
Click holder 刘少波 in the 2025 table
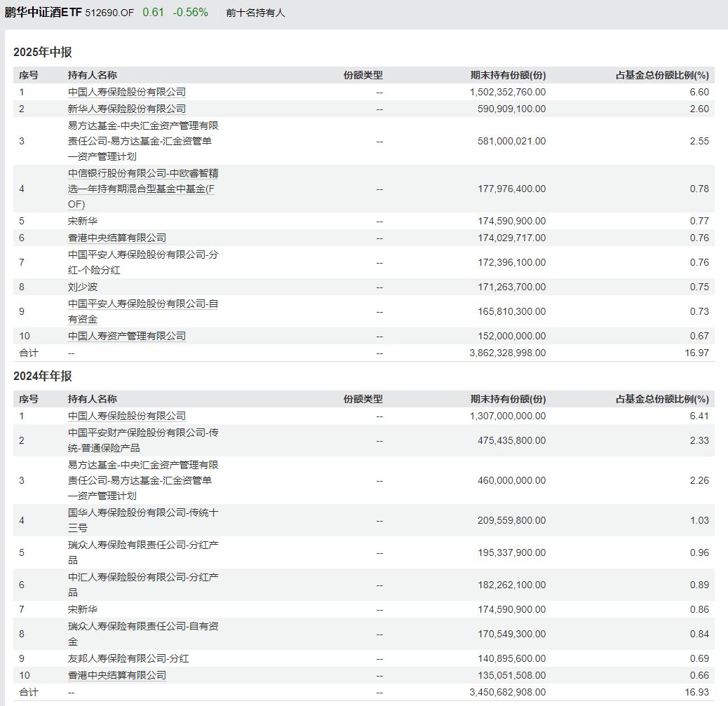[x=83, y=287]
